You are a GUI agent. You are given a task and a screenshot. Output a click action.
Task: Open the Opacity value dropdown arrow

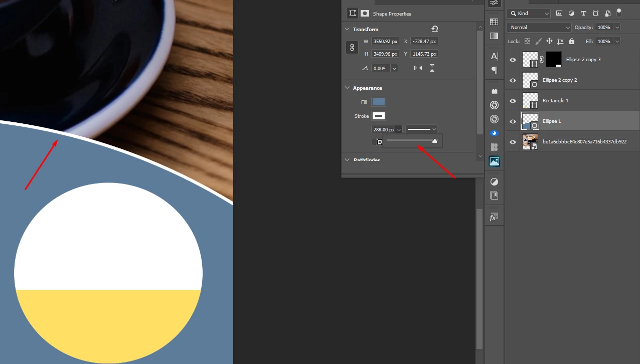(617, 27)
